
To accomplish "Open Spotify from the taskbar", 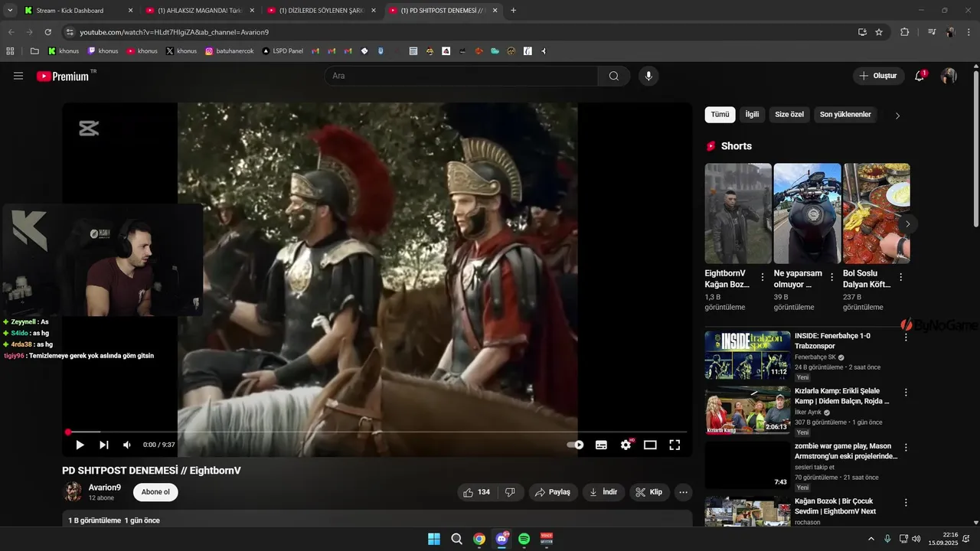I will [x=524, y=539].
